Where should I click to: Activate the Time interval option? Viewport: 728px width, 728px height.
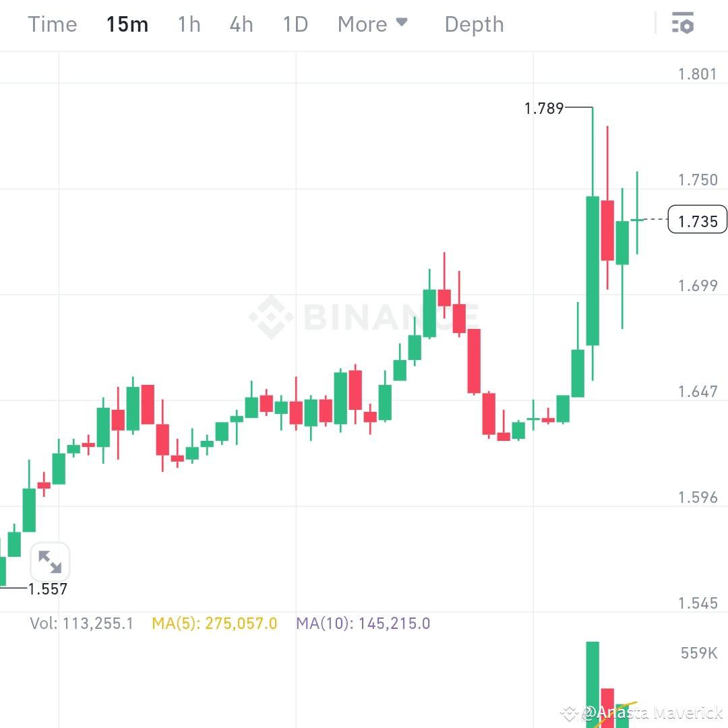tap(52, 24)
